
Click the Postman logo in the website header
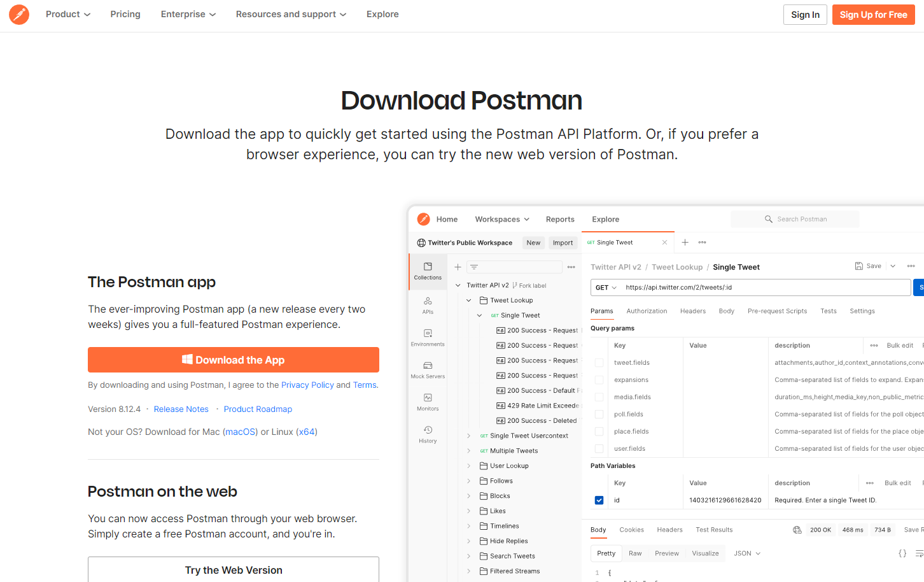click(x=19, y=14)
